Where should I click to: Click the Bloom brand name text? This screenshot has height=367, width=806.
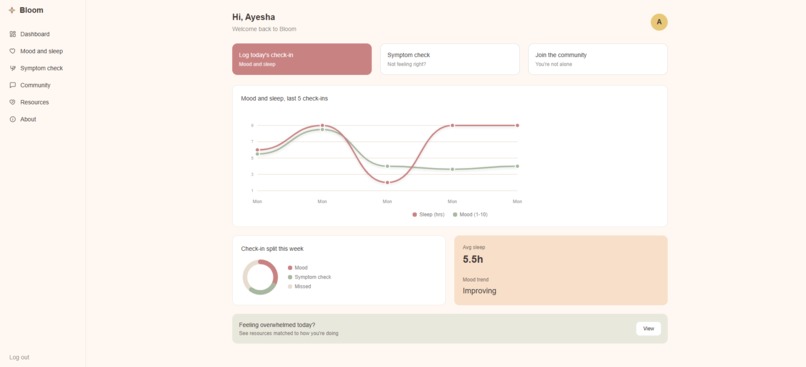click(31, 10)
